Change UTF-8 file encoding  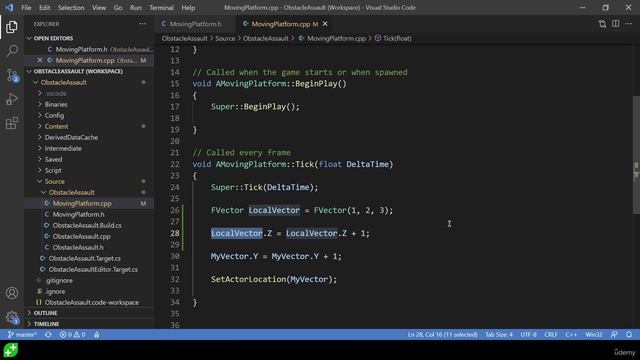click(529, 334)
